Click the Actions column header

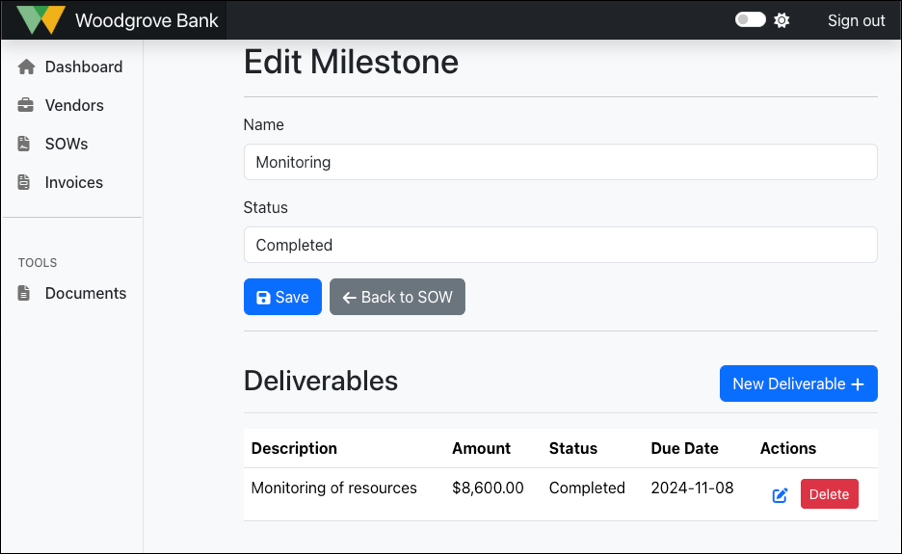click(x=788, y=448)
